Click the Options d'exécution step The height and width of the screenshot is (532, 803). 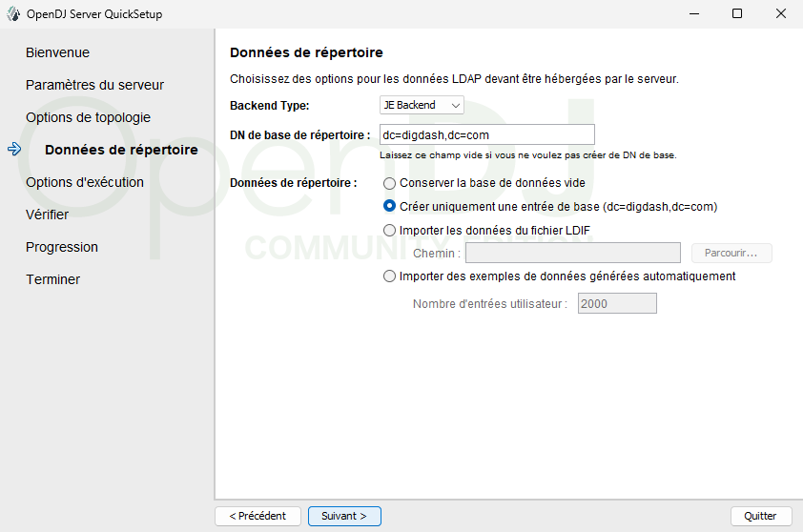[x=85, y=182]
